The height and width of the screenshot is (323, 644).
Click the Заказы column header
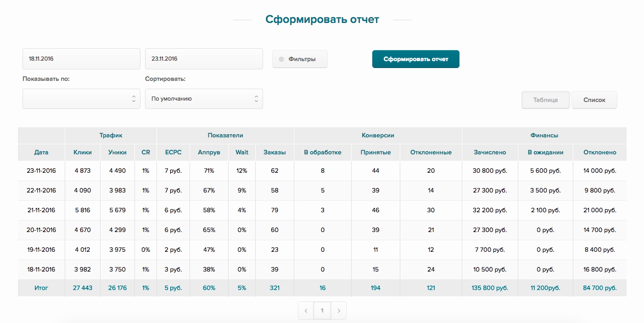274,152
